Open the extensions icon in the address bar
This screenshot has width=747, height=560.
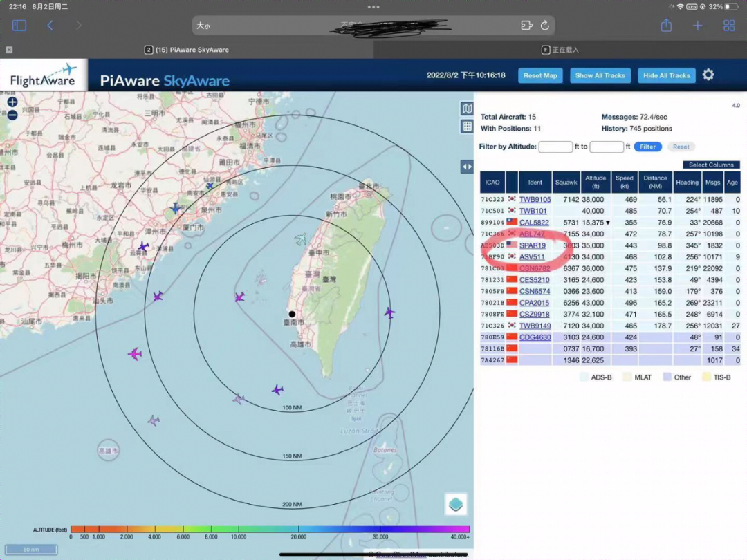[526, 26]
